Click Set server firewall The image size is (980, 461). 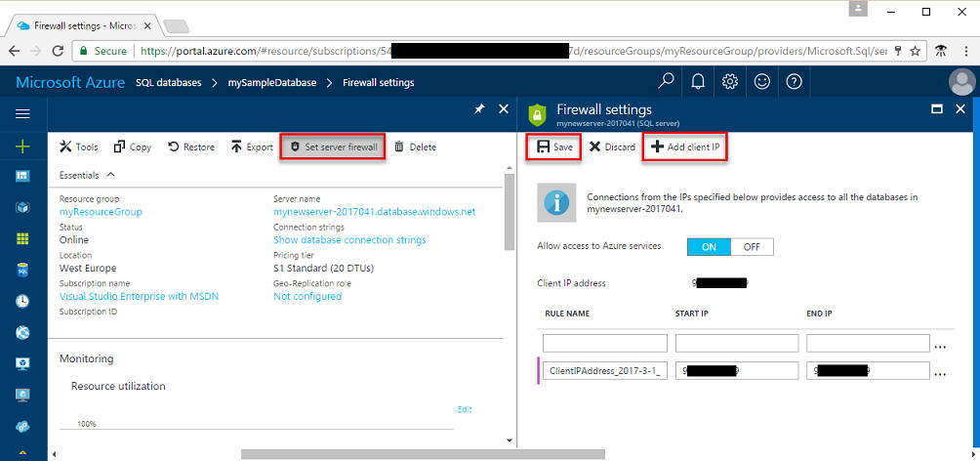tap(332, 147)
